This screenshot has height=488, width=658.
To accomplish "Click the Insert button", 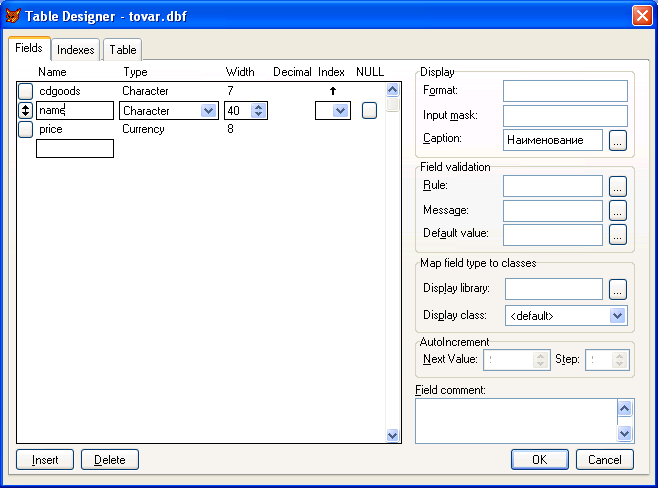I will tap(45, 460).
